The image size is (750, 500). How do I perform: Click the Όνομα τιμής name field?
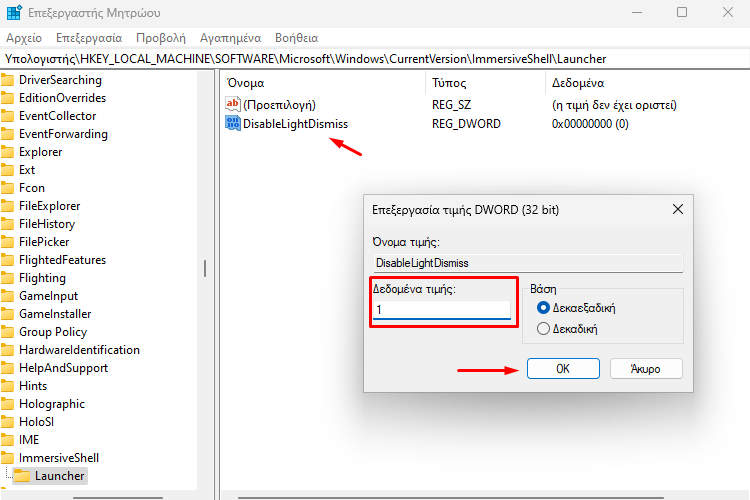click(x=528, y=263)
